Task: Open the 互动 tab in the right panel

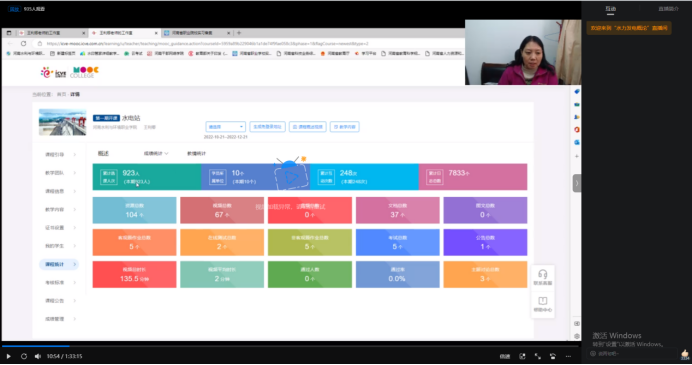Action: (x=610, y=9)
